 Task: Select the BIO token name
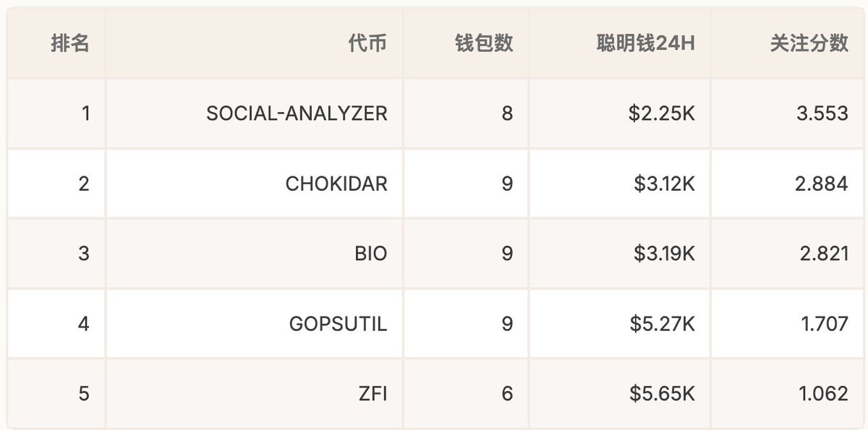tap(371, 254)
